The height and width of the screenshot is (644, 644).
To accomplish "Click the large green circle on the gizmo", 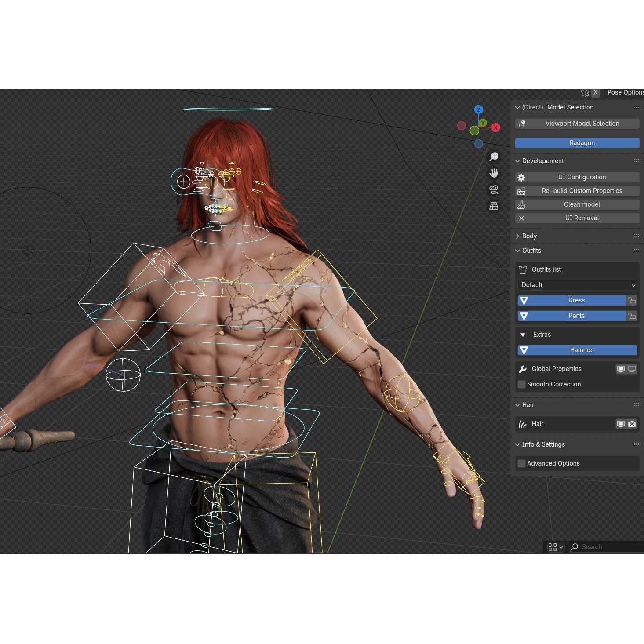I will click(474, 131).
